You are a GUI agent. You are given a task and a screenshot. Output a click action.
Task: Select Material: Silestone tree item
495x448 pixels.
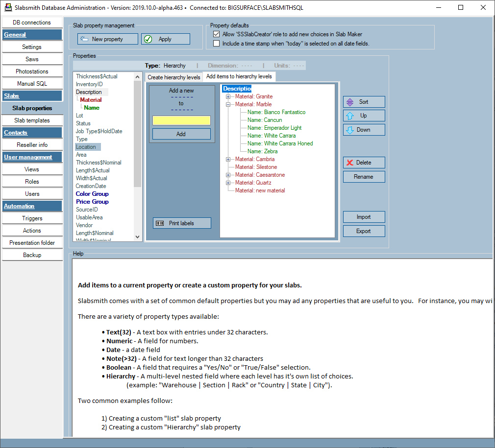256,167
